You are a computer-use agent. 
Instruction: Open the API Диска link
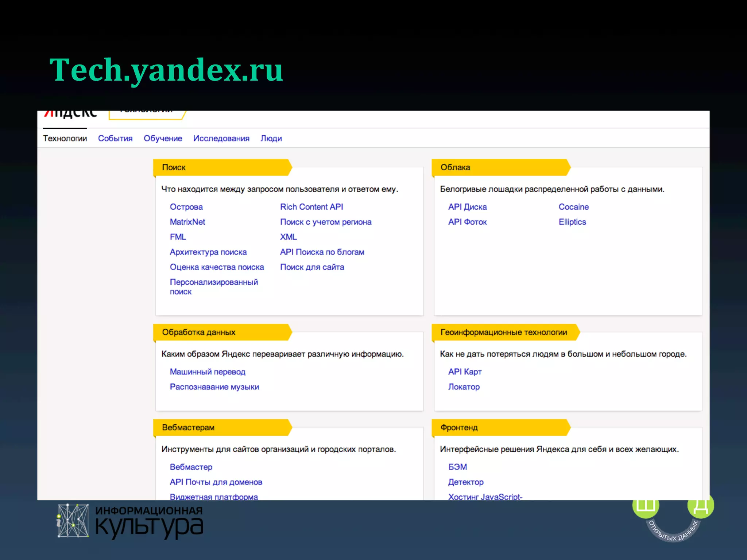(x=467, y=207)
